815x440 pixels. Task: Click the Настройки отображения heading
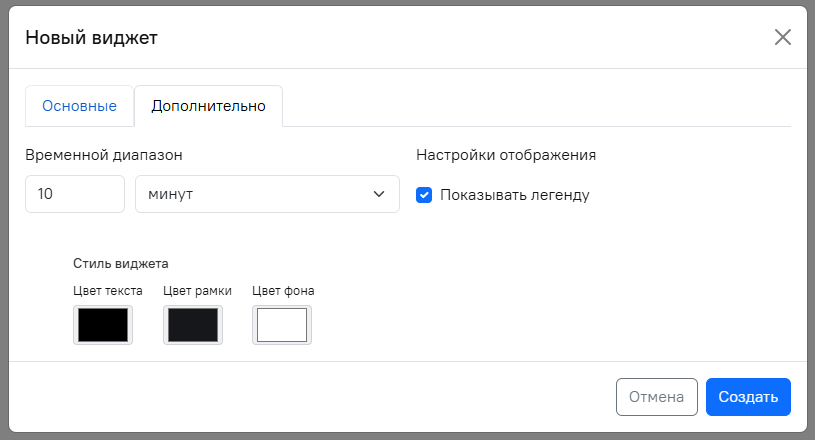tap(506, 155)
